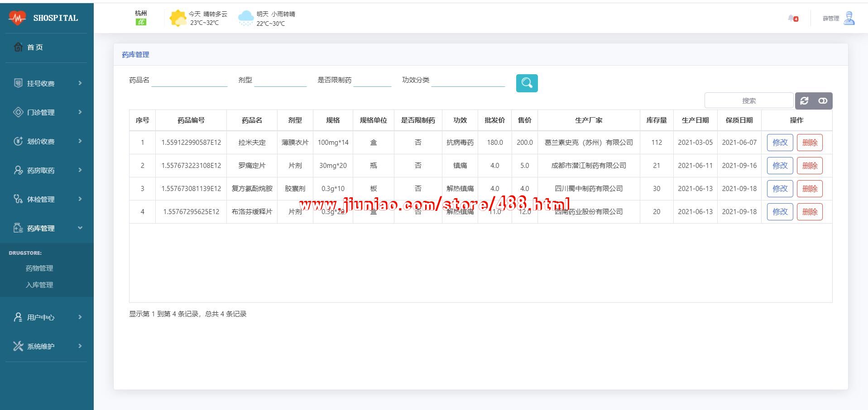
Task: Click the teal search magnifier button
Action: click(x=527, y=83)
